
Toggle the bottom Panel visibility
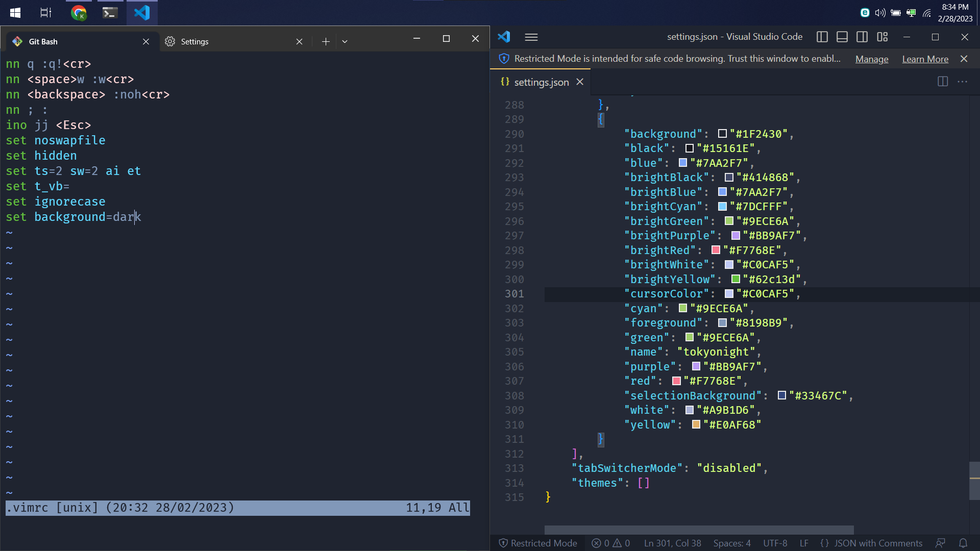pyautogui.click(x=842, y=37)
